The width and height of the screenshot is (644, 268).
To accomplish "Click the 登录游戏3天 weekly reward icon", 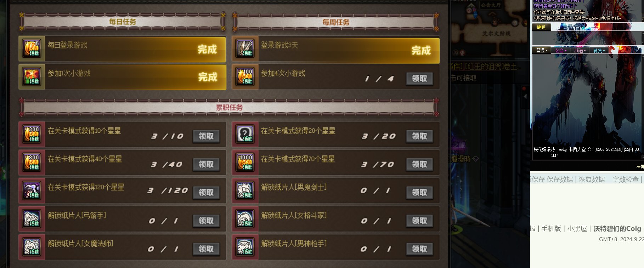I will pyautogui.click(x=245, y=49).
